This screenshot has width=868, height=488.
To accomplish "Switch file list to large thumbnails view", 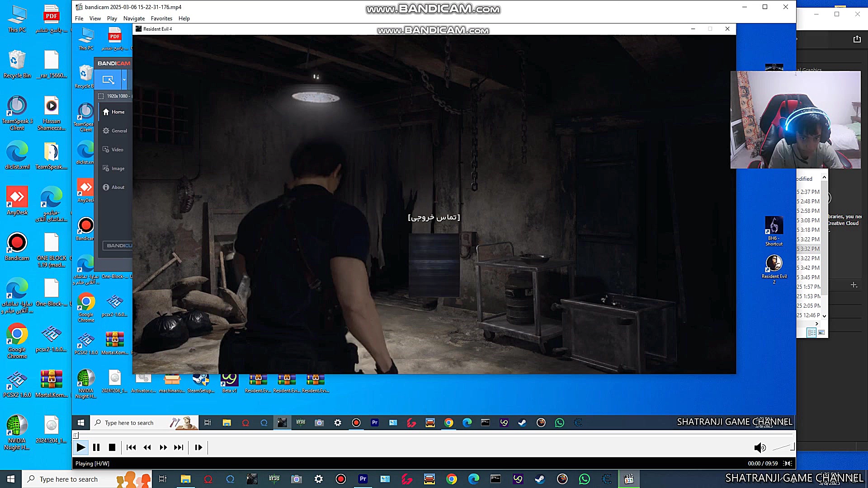I will [x=821, y=333].
